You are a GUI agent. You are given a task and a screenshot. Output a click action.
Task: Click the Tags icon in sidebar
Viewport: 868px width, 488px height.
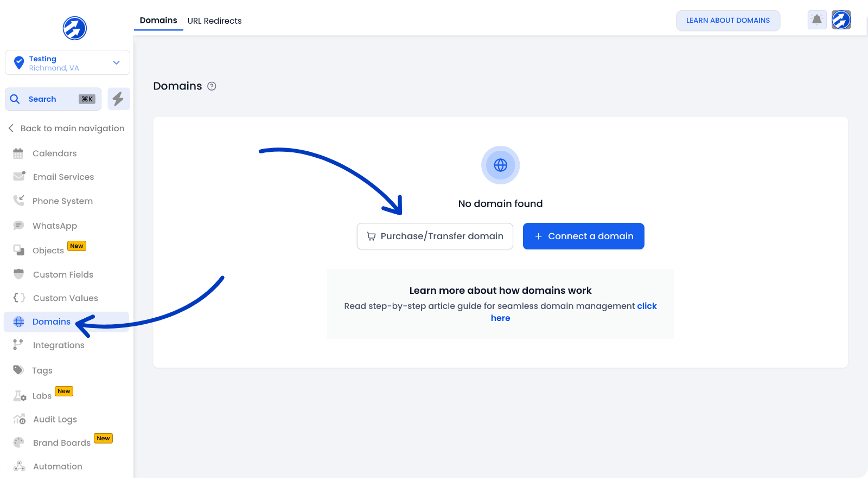point(18,370)
